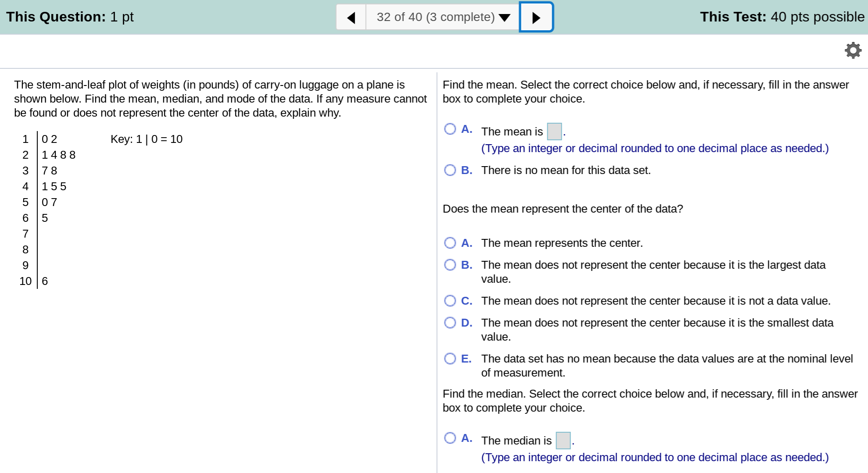Screen dimensions: 868x473
Task: Click the mean answer entry box
Action: pyautogui.click(x=554, y=132)
